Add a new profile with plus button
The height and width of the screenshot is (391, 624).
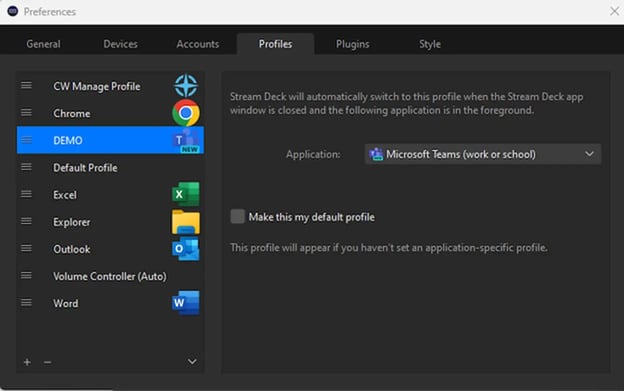[27, 362]
